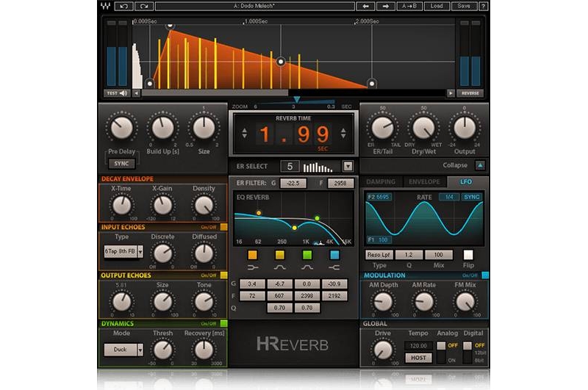Click the envelope start handle at the bottom left

coord(150,83)
